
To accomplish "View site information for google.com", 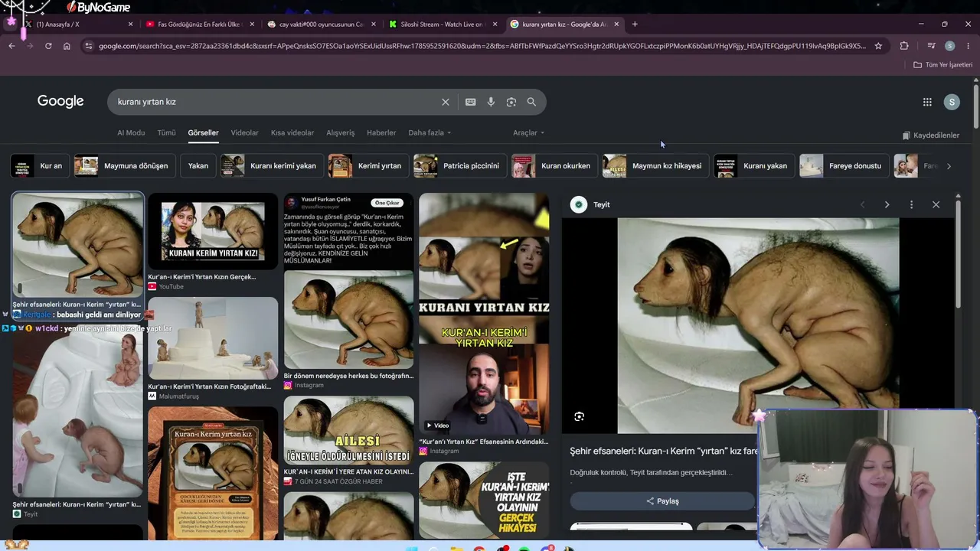I will (x=88, y=46).
